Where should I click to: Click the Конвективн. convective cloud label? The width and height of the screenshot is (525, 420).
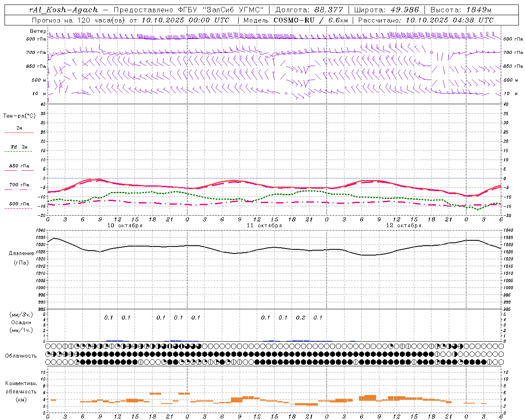[x=21, y=383]
